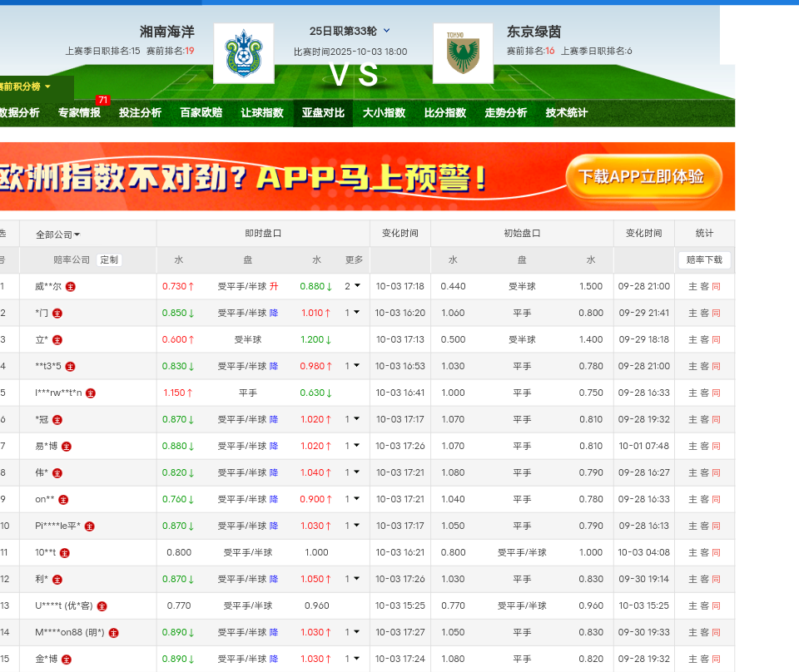The image size is (799, 672).
Task: Click the red 同 link in 威**尔 row
Action: 716,286
